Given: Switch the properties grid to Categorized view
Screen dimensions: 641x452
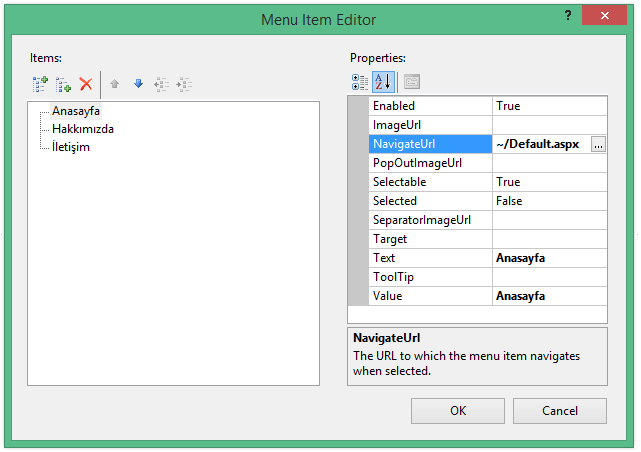Looking at the screenshot, I should 360,82.
